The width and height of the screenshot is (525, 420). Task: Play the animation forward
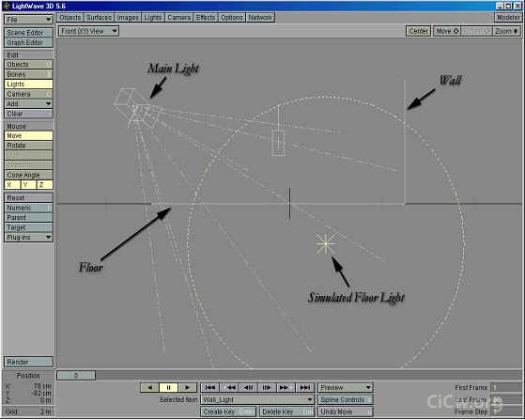point(187,387)
